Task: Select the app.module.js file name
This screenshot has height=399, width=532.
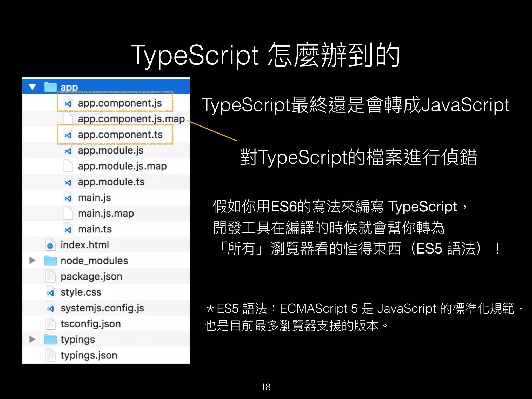Action: coord(111,151)
